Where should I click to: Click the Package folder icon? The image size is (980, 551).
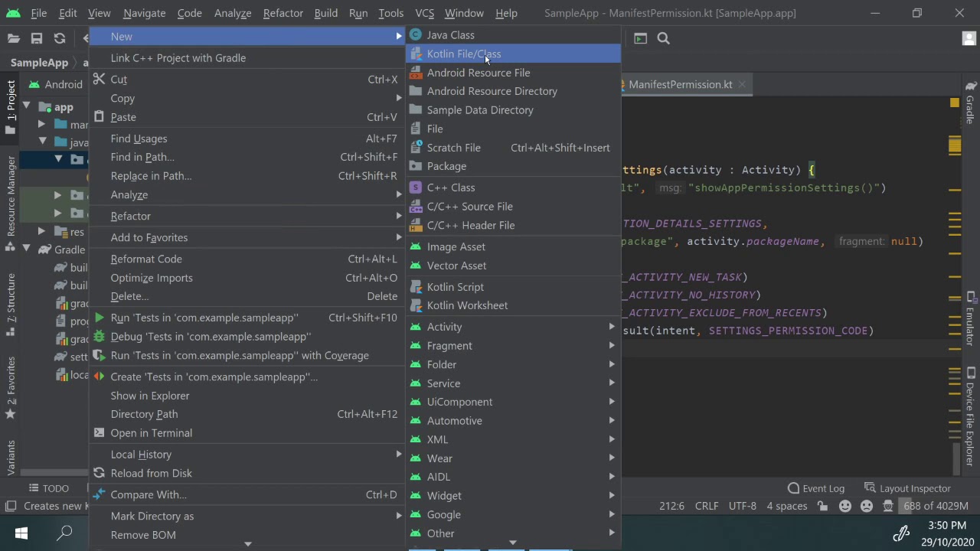(416, 166)
